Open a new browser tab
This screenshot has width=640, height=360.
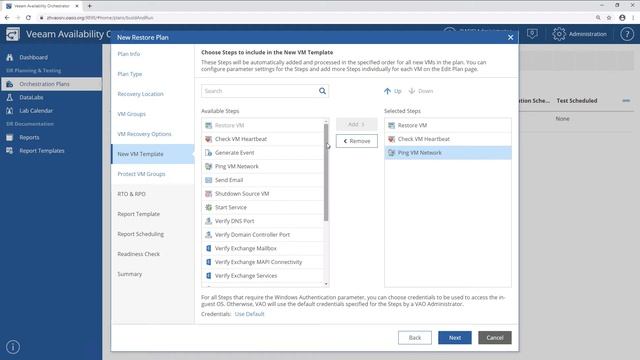[x=89, y=6]
